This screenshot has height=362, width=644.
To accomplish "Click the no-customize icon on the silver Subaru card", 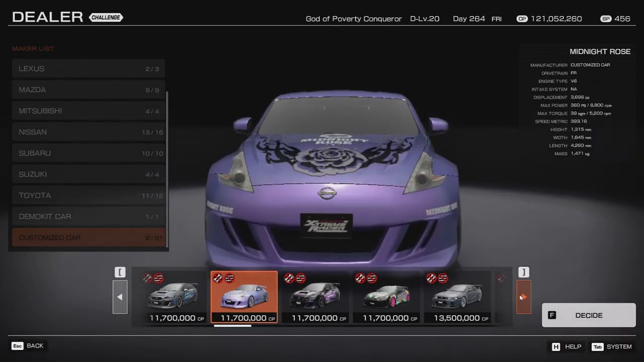I will click(x=158, y=278).
